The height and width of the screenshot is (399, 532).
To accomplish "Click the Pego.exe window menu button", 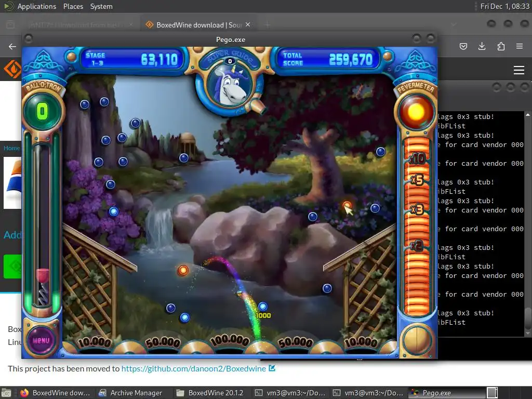I will [x=29, y=39].
